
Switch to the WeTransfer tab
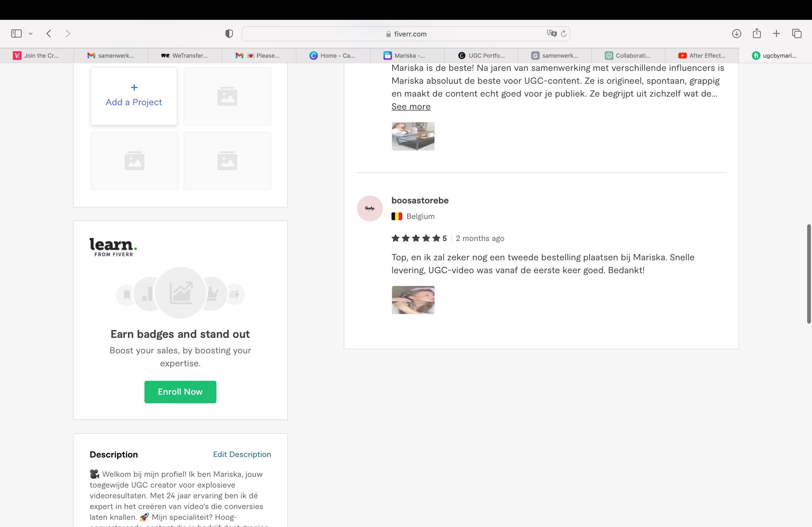(x=185, y=56)
